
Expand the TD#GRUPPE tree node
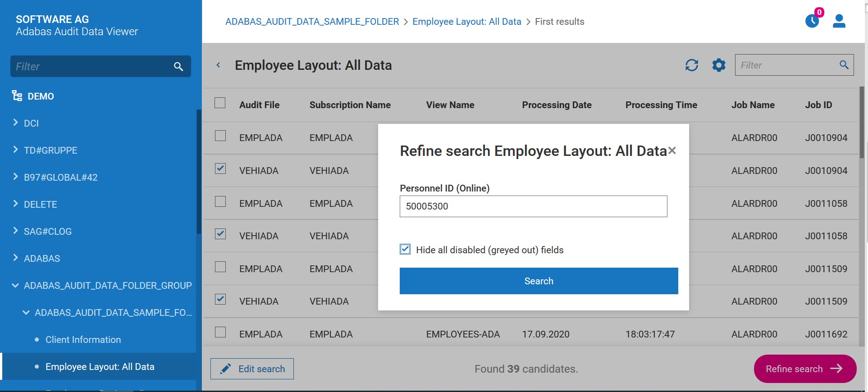tap(15, 150)
